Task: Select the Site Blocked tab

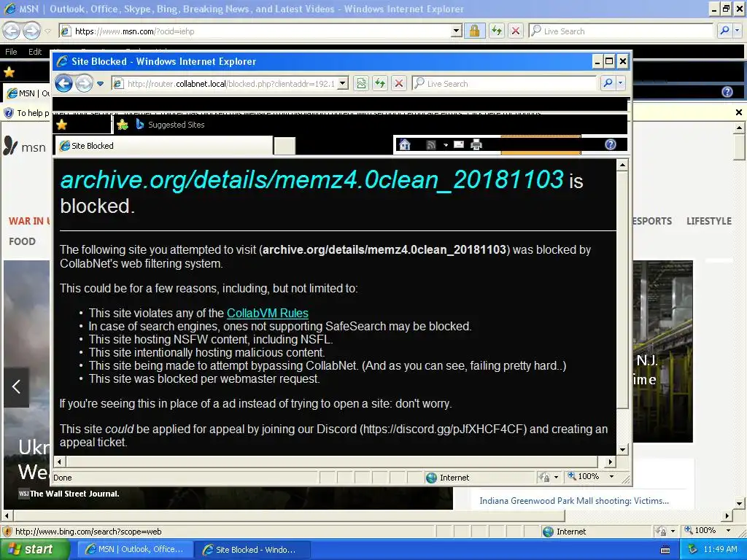Action: (164, 146)
